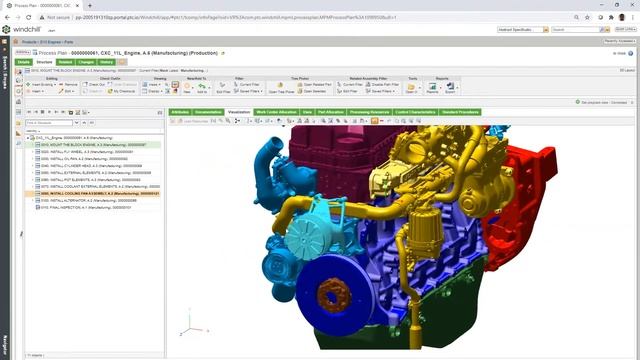Screen dimensions: 640x360
Task: Expand the 0020 INSTALL FLY WHEEL node
Action: 33,152
